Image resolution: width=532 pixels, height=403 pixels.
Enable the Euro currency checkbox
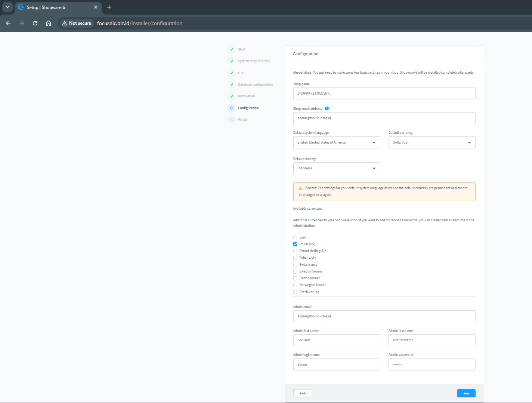coord(295,237)
